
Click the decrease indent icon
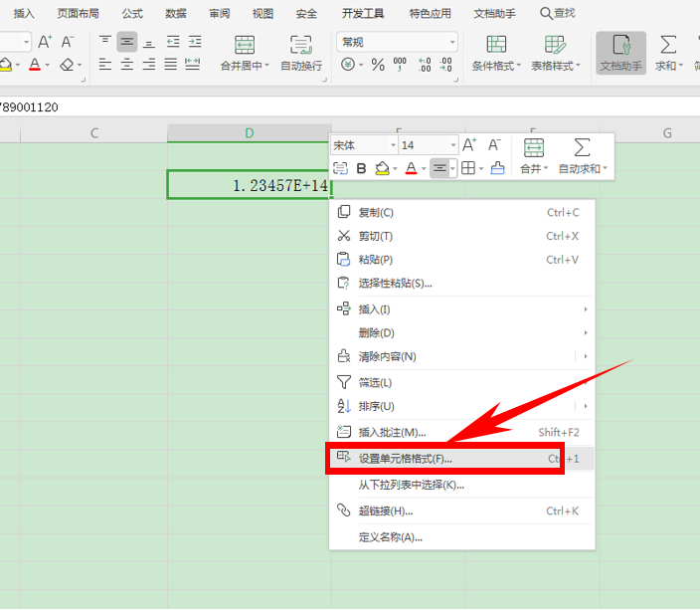click(x=173, y=42)
